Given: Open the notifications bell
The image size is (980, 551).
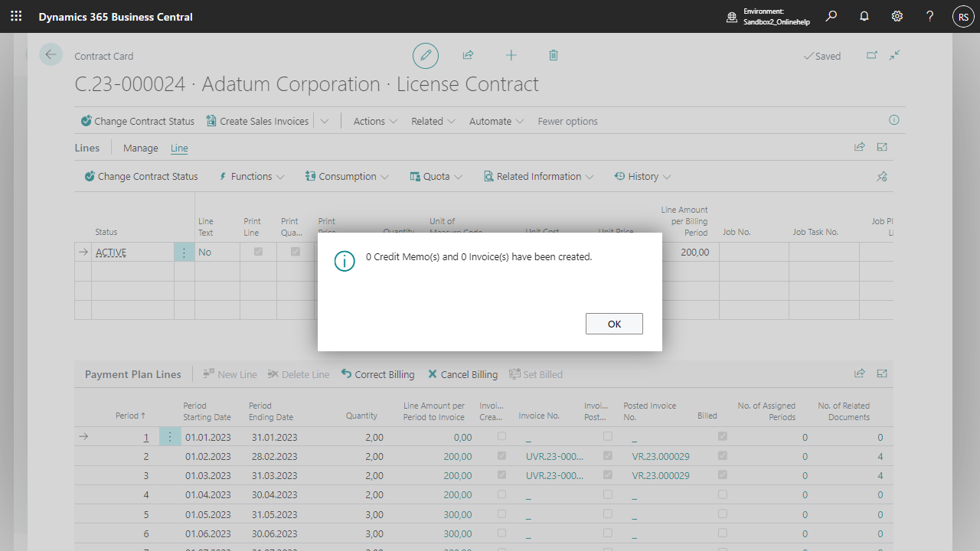Looking at the screenshot, I should pos(864,16).
